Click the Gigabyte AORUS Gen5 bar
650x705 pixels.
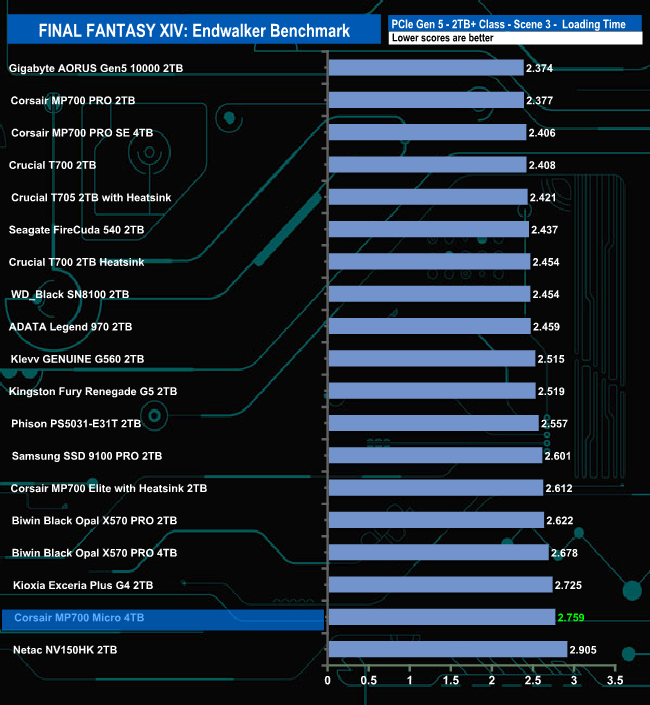426,68
